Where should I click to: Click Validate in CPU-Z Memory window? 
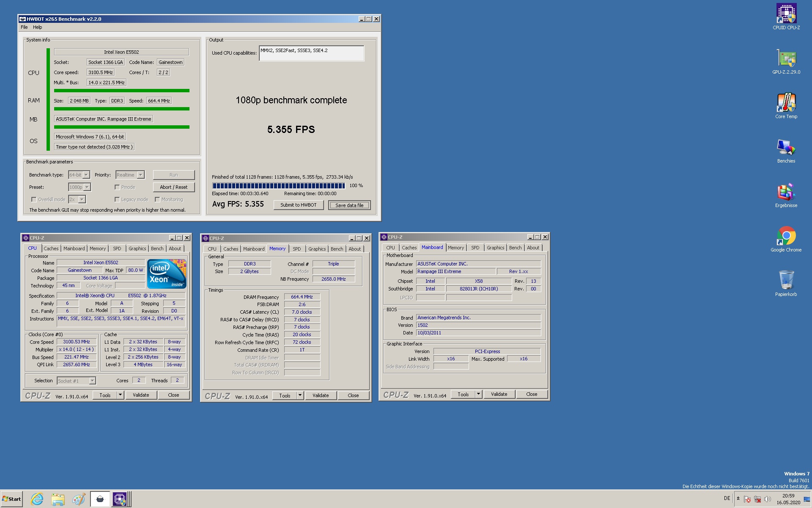(321, 395)
